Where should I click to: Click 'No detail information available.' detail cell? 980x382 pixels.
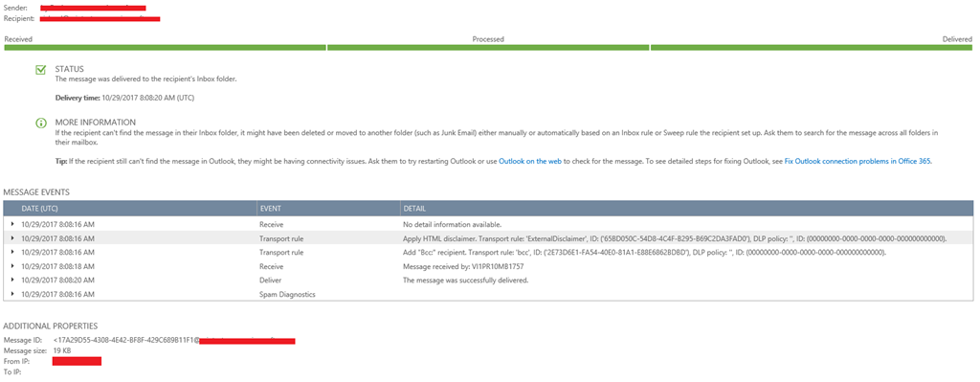point(453,223)
